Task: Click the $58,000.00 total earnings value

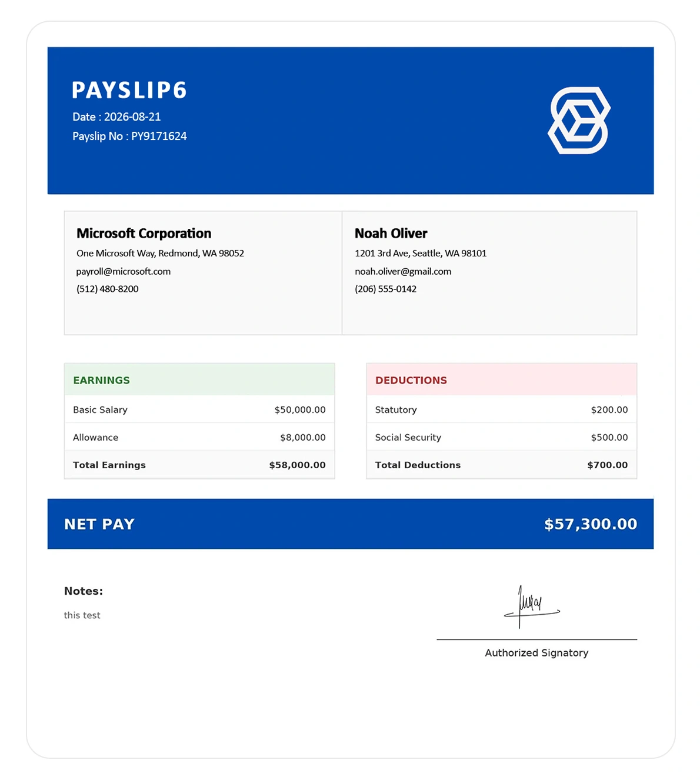Action: (x=298, y=465)
